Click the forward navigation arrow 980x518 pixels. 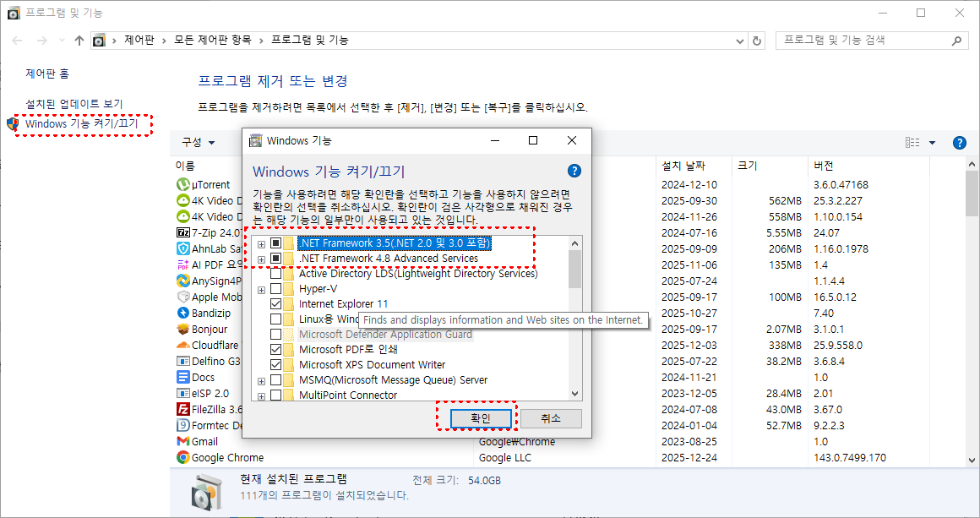pos(42,41)
